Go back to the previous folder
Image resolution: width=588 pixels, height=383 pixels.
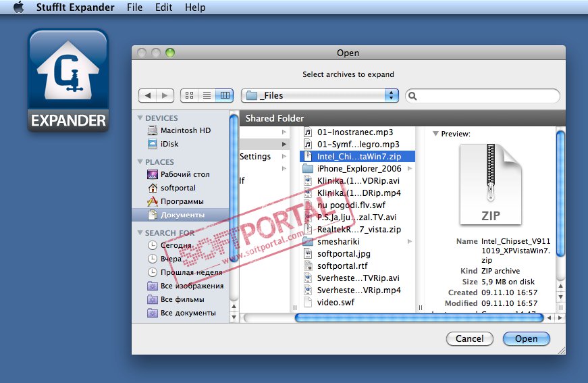click(147, 96)
